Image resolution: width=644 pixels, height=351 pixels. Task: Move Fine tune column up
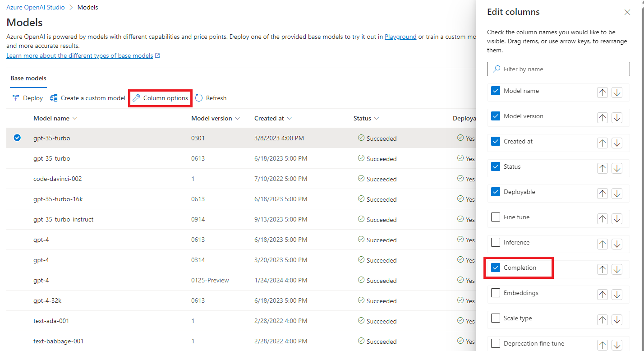pyautogui.click(x=603, y=219)
